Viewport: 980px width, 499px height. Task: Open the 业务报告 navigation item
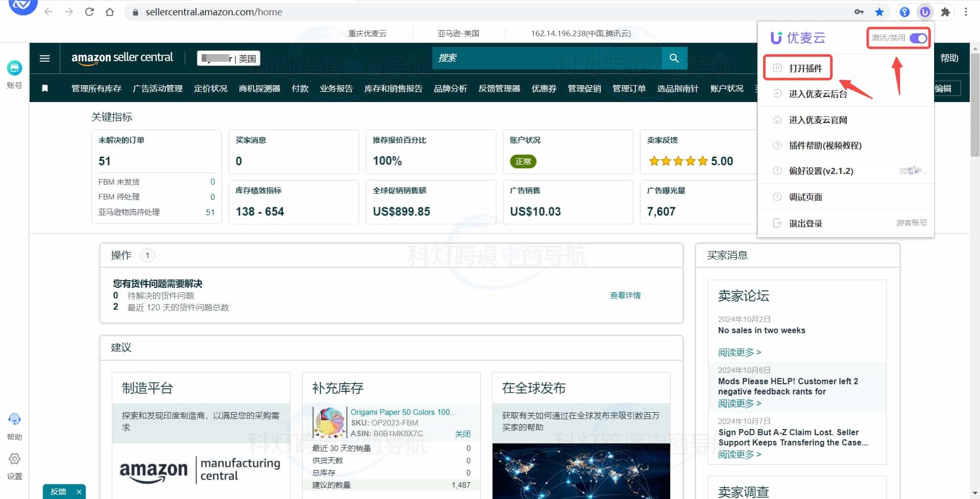click(336, 88)
